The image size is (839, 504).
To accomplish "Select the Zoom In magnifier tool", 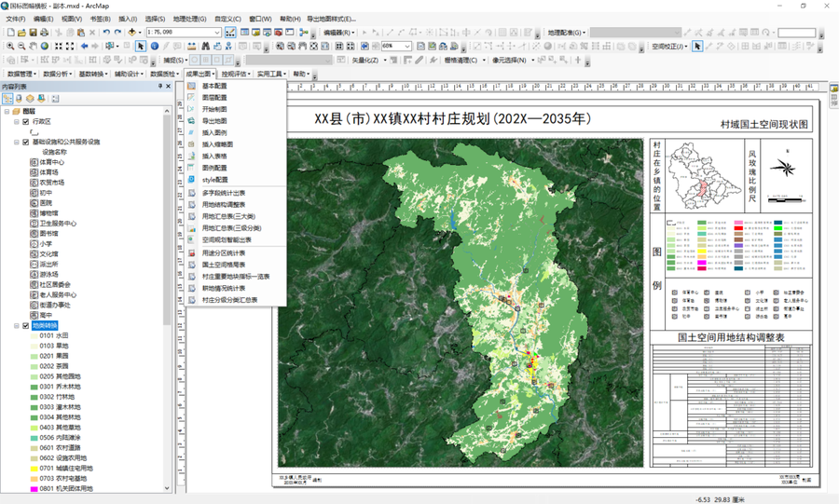I will [10, 47].
